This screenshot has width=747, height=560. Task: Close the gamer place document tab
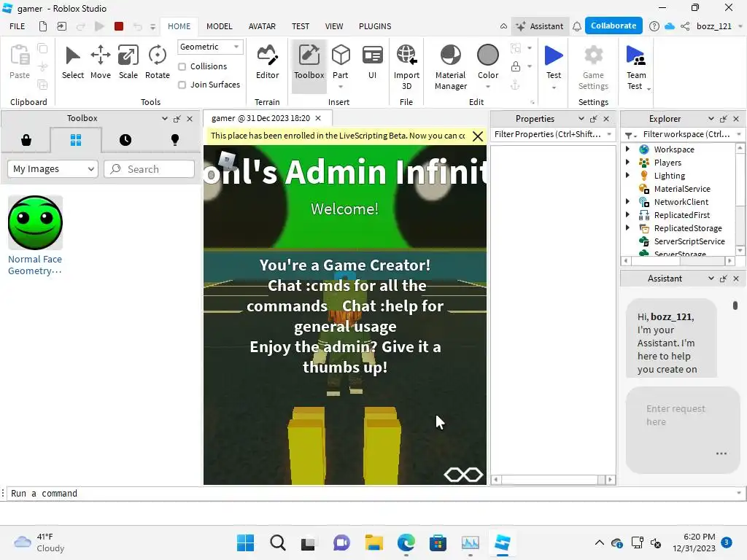[x=318, y=118]
